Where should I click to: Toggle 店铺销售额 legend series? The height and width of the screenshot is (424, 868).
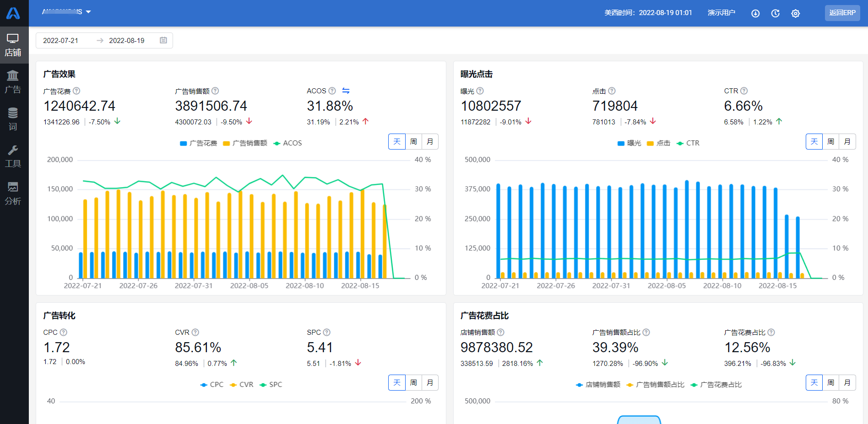point(598,385)
